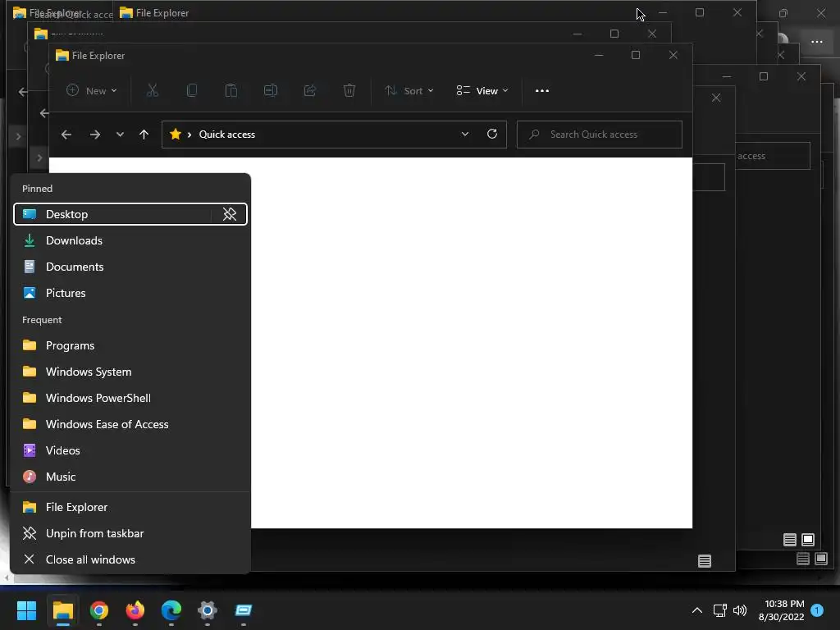Open Settings gear on taskbar
The image size is (840, 630).
pos(208,609)
